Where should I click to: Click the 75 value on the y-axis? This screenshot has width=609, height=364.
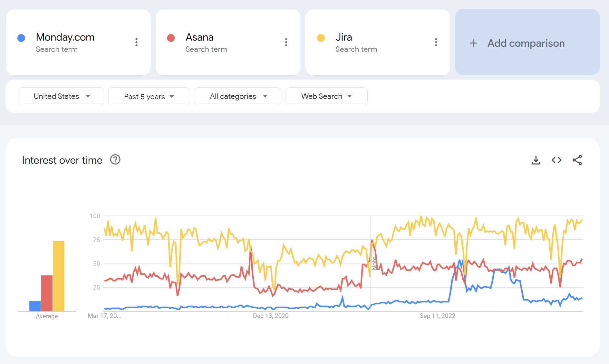[x=96, y=240]
